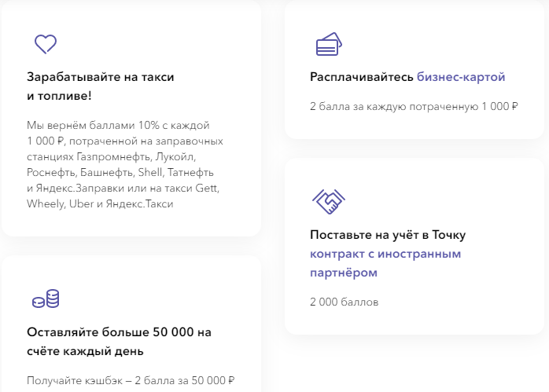Click the word 'Расплачивайтесь' in the heading
549x392 pixels.
[x=361, y=77]
